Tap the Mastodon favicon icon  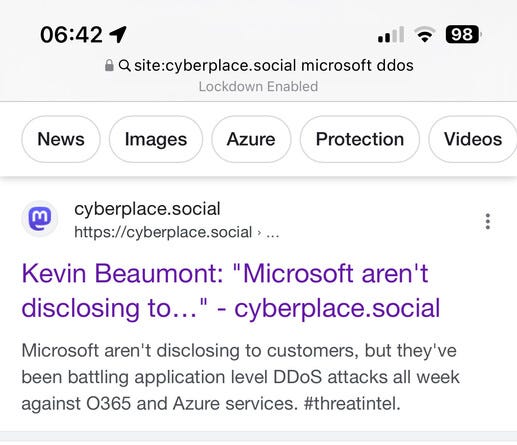pyautogui.click(x=40, y=219)
